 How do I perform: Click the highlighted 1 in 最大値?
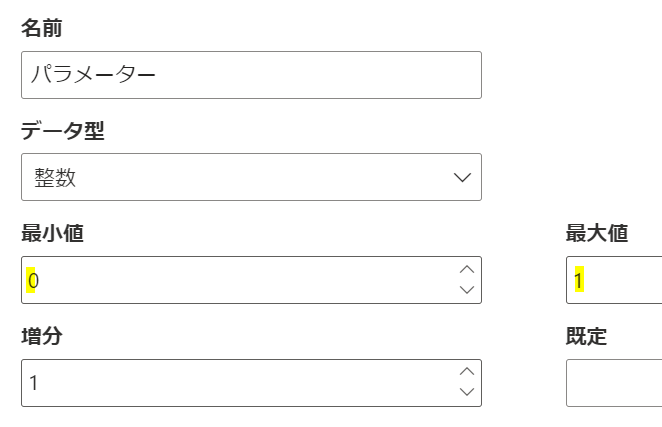pos(578,281)
